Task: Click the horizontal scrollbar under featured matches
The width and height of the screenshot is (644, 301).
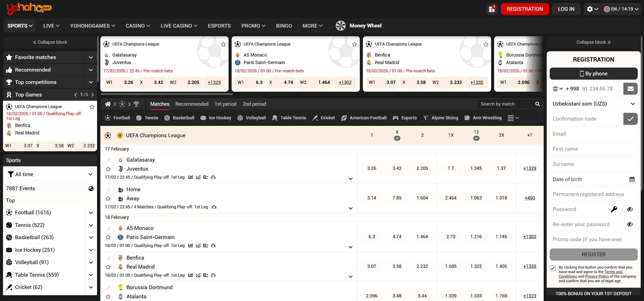Action: tap(166, 94)
